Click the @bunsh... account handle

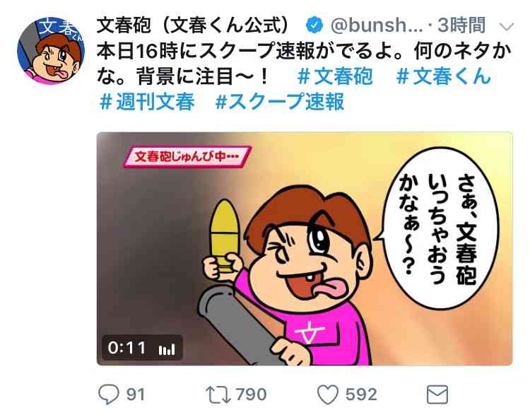click(x=377, y=25)
